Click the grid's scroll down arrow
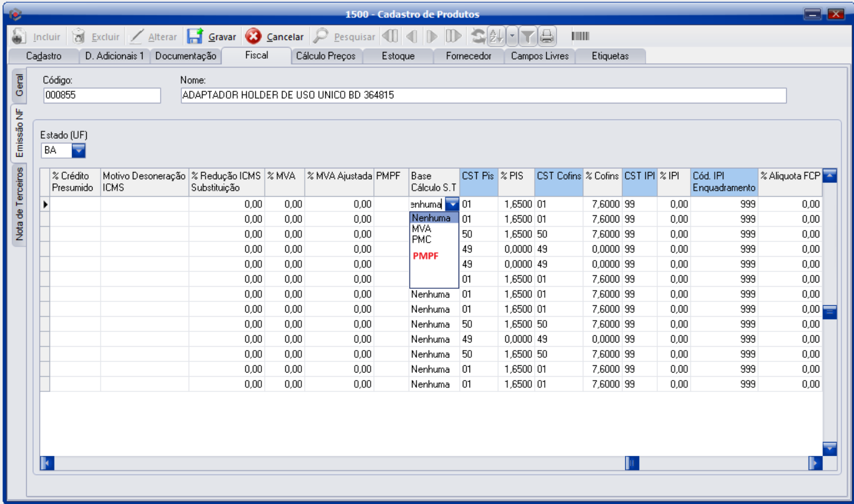This screenshot has height=504, width=854. (829, 448)
